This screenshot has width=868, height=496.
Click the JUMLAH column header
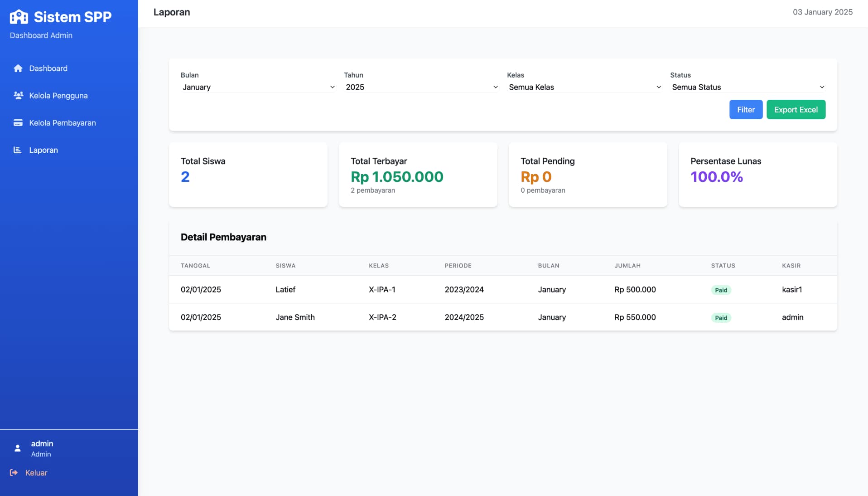(627, 266)
